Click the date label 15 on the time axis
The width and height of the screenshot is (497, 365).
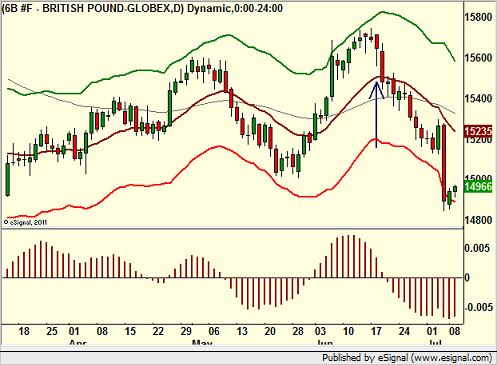tap(130, 331)
